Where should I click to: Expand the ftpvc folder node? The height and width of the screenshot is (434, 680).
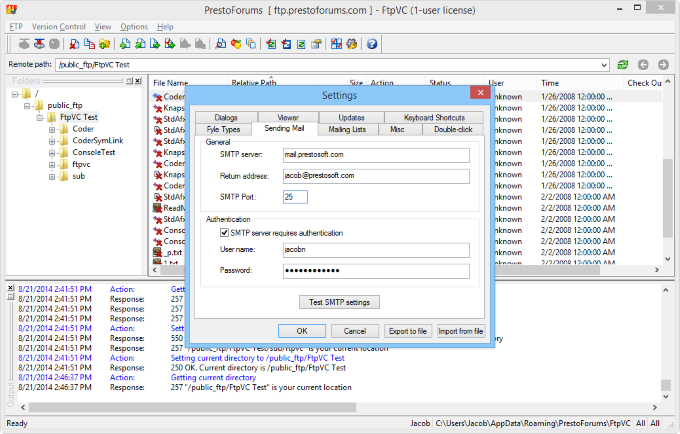pyautogui.click(x=52, y=165)
